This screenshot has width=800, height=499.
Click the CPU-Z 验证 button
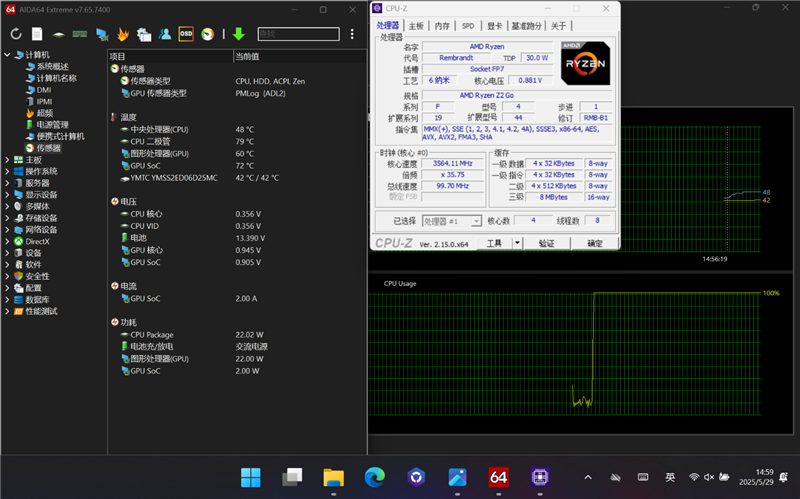pos(546,243)
